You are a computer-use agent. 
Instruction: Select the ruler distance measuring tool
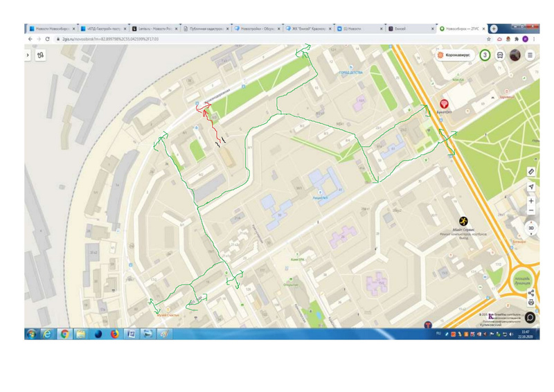click(531, 172)
